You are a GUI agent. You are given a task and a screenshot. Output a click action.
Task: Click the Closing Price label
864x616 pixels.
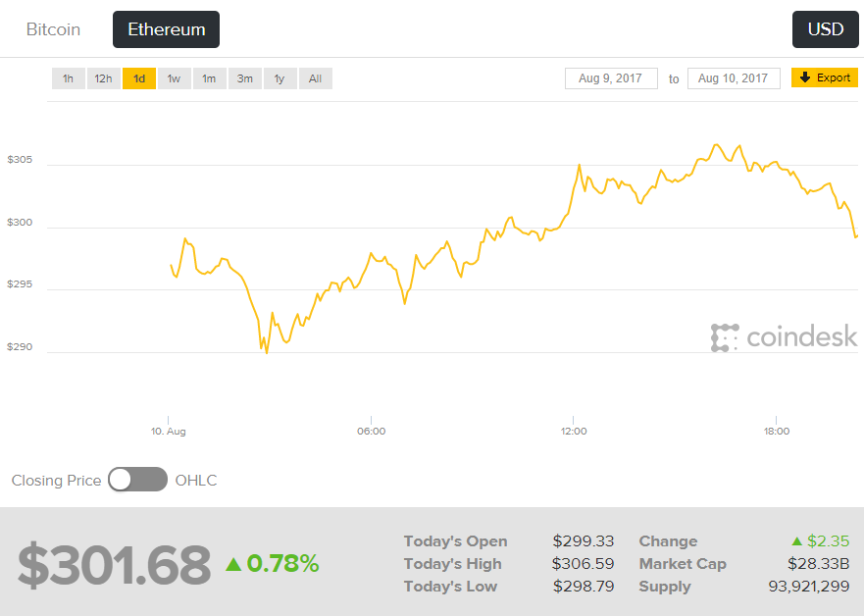(x=56, y=481)
